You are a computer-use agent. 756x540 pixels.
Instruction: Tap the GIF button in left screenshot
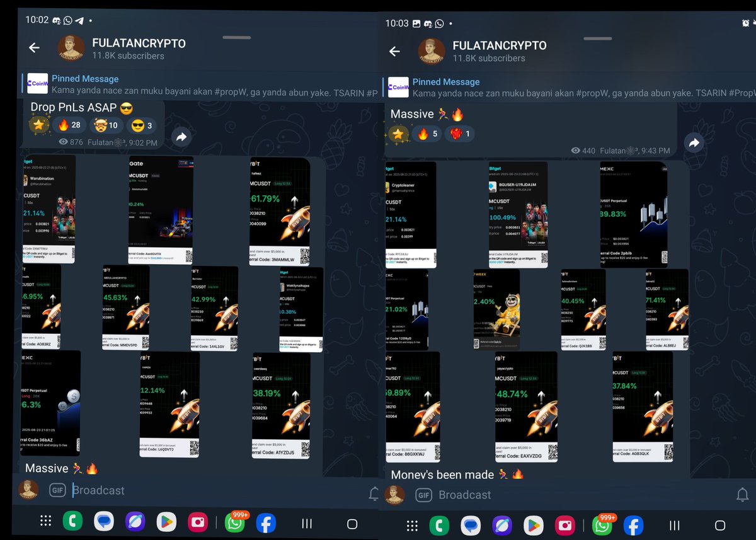click(58, 490)
